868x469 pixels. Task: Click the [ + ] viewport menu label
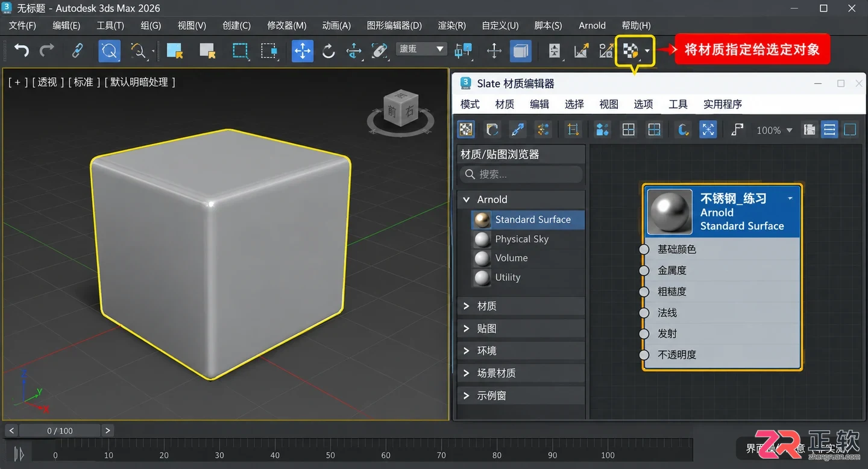point(17,82)
